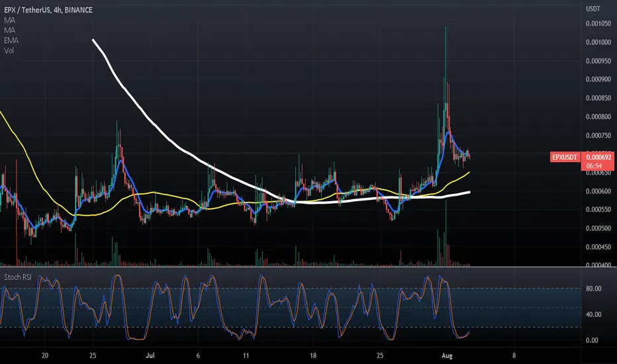Click the USDT currency label

593,9
